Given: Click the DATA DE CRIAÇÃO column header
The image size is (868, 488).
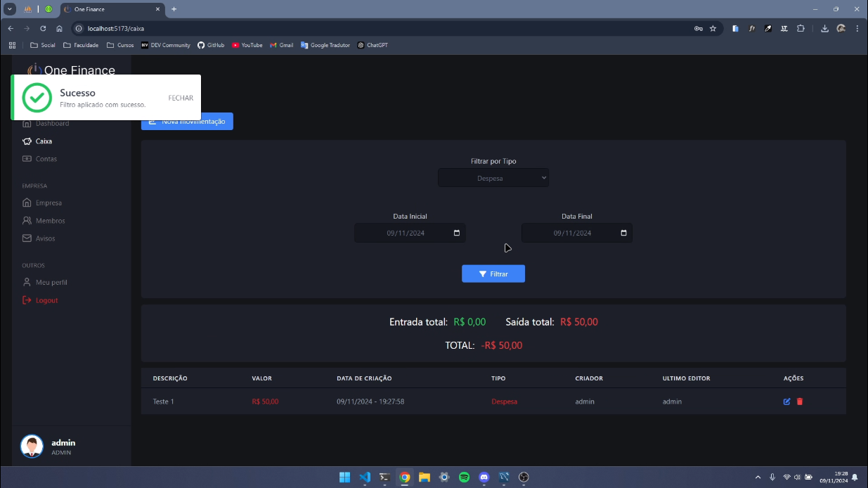Looking at the screenshot, I should pyautogui.click(x=364, y=378).
